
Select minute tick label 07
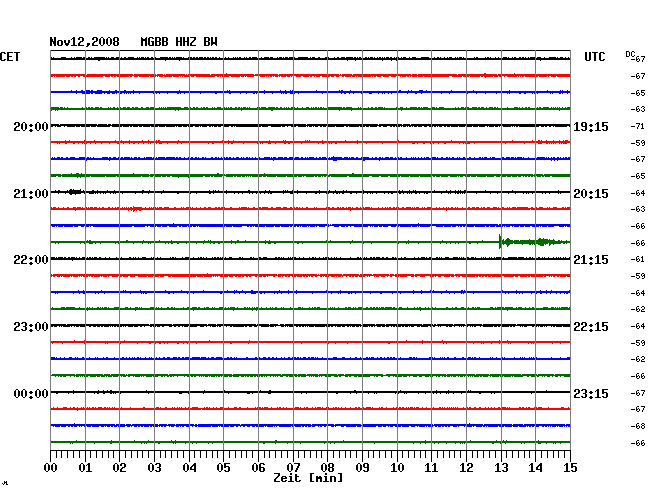tap(293, 468)
